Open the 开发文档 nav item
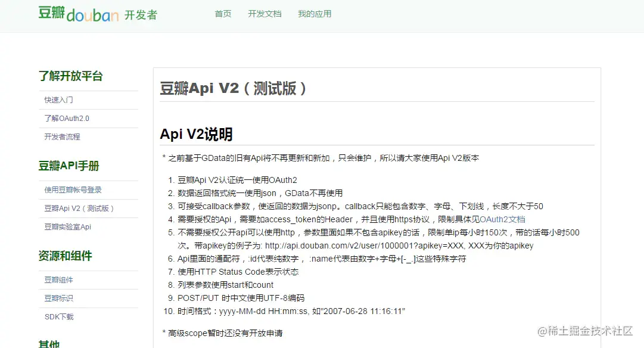This screenshot has width=644, height=348. pyautogui.click(x=265, y=14)
